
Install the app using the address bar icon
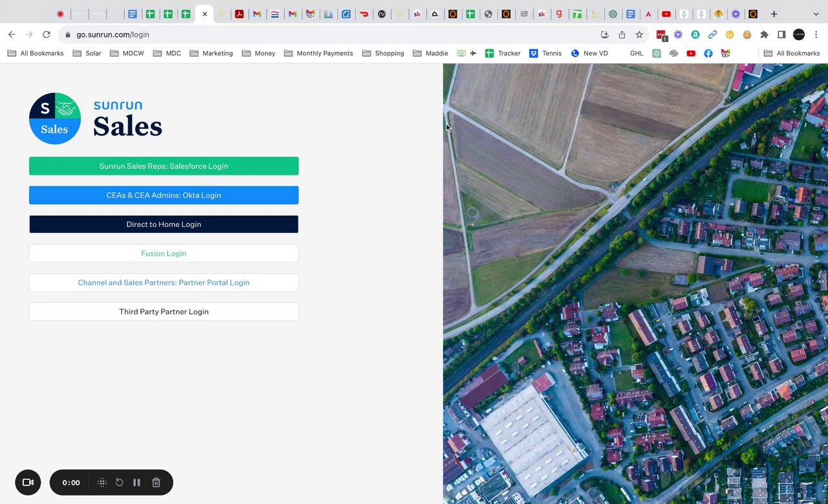coord(605,34)
